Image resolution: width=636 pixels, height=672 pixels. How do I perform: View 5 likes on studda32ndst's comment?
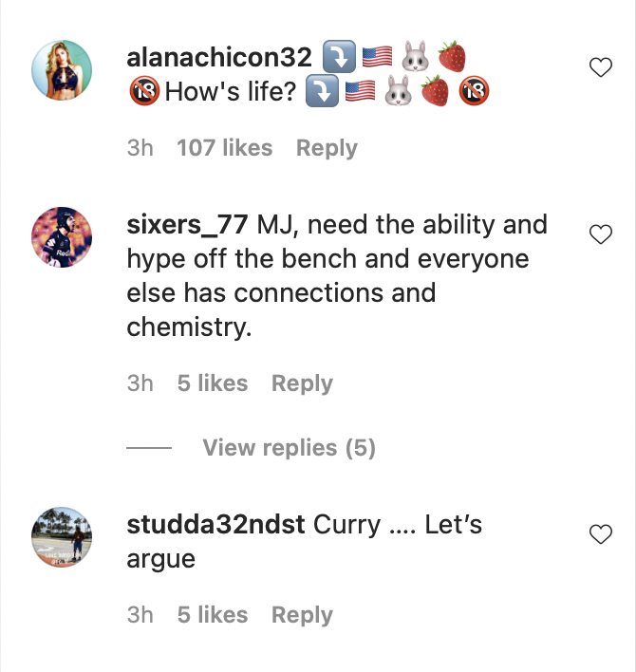[x=212, y=615]
